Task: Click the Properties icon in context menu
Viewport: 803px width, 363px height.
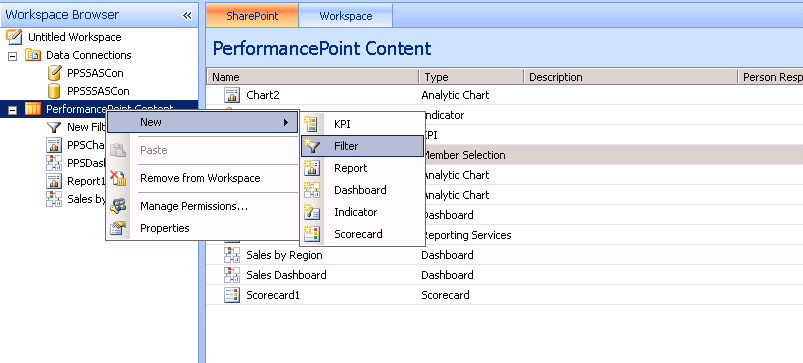Action: tap(118, 228)
